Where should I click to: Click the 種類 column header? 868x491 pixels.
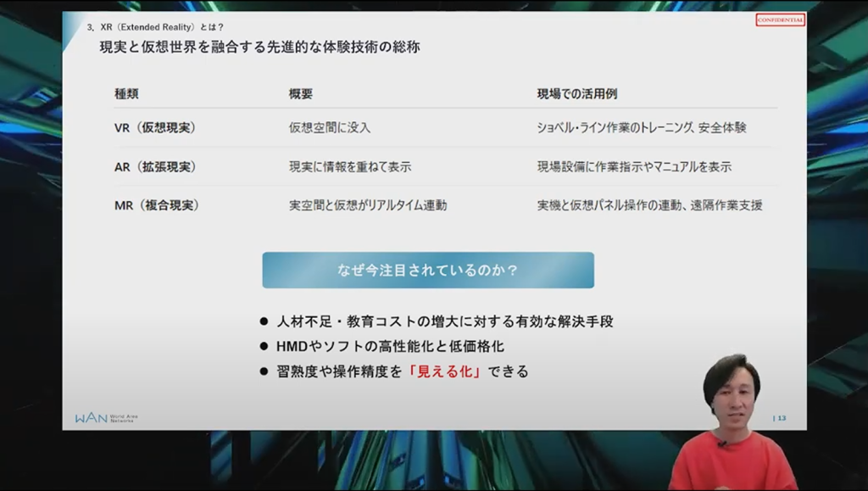pos(126,93)
